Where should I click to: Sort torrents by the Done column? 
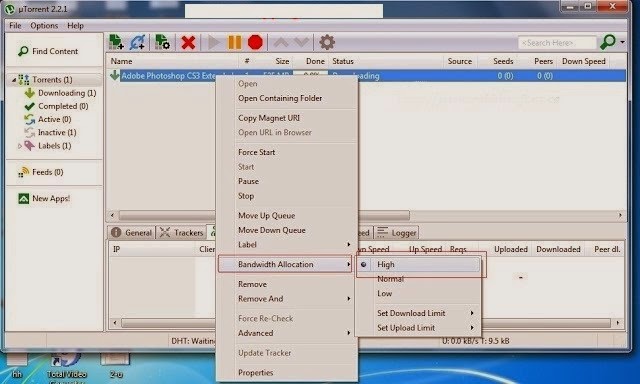[x=315, y=61]
